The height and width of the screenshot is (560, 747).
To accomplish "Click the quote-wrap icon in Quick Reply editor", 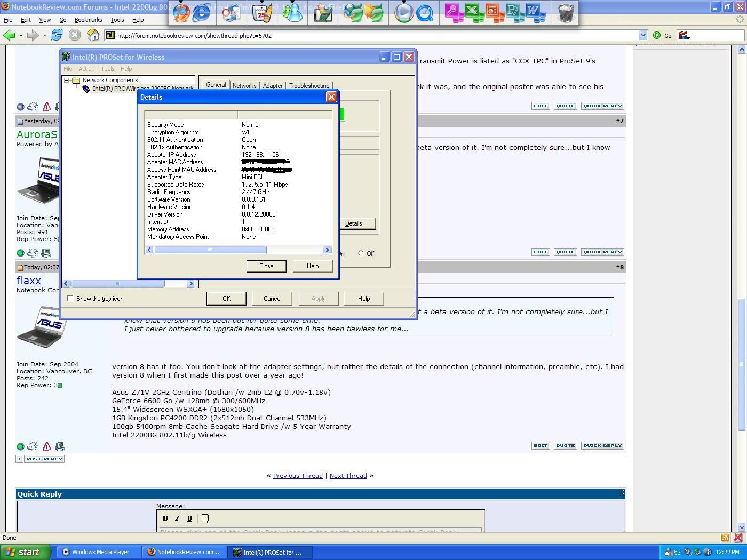I will [x=205, y=518].
